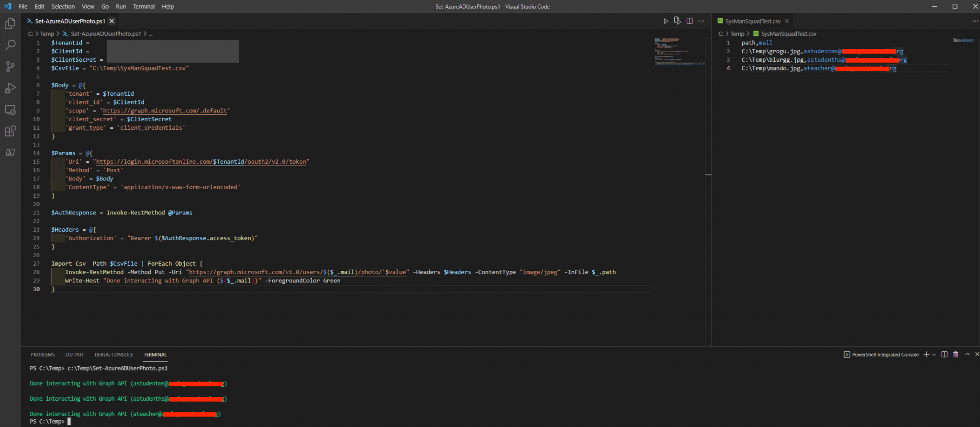Select PowerShell Integrated Console terminal label

[881, 355]
